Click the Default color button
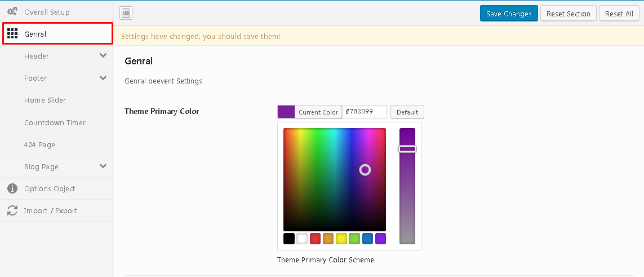This screenshot has height=277, width=644. (407, 112)
